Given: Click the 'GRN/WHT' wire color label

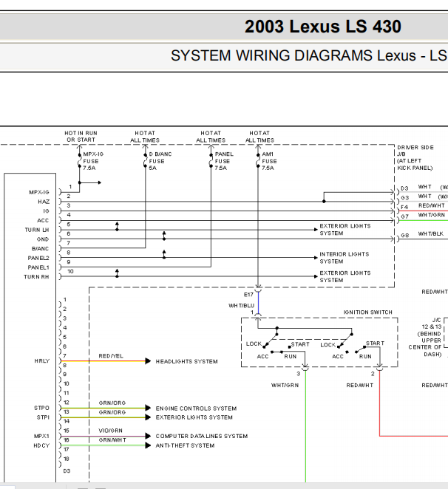Looking at the screenshot, I should (x=112, y=440).
